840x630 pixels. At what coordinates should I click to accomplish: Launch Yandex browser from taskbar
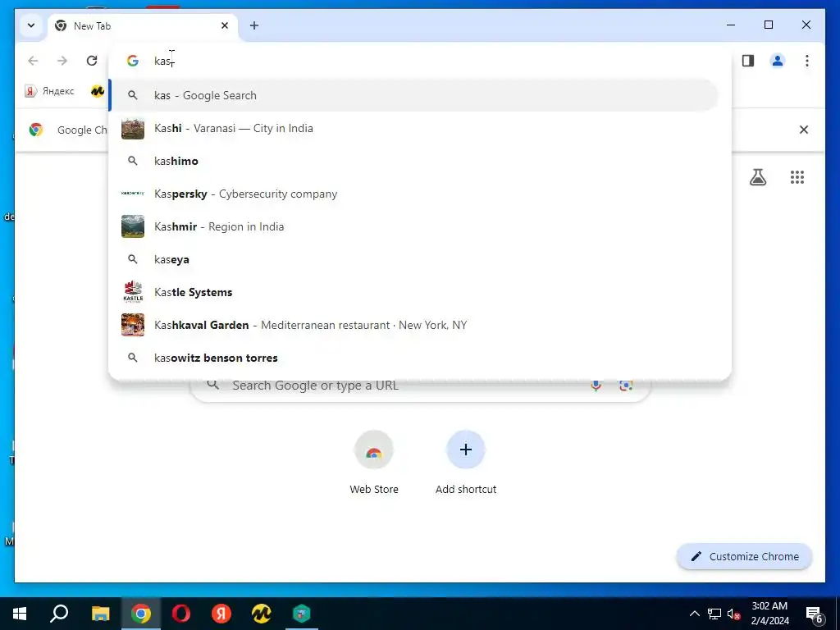click(x=221, y=614)
